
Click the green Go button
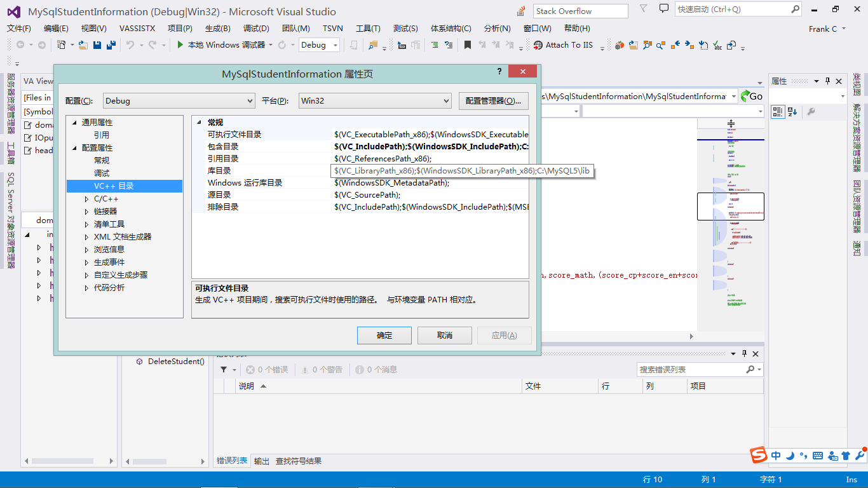[x=751, y=96]
